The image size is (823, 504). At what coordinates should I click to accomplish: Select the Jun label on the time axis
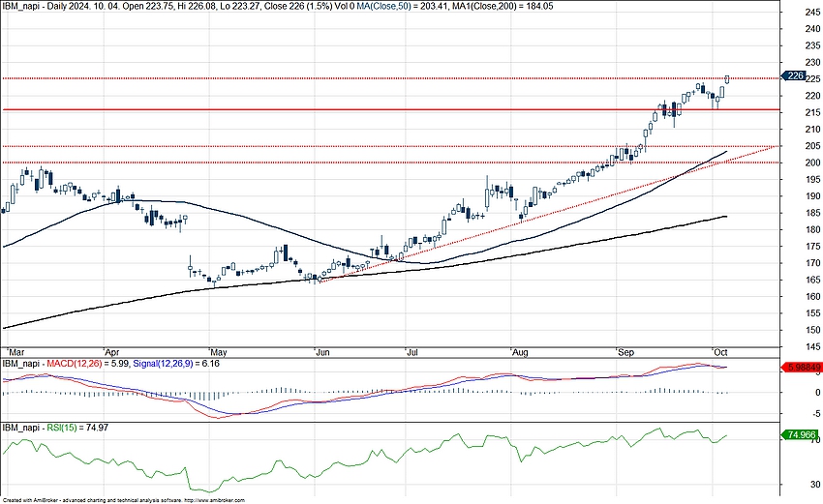(x=322, y=352)
